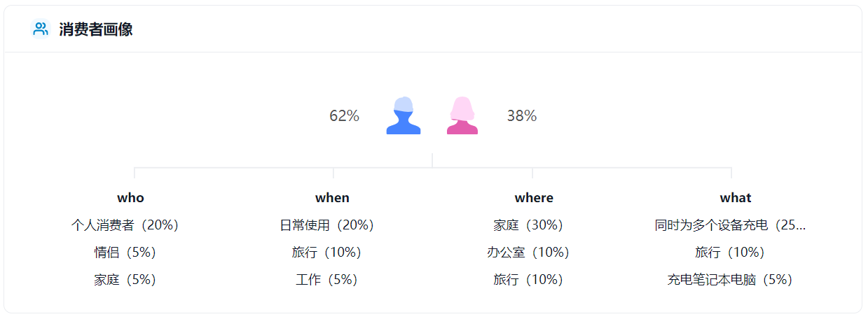Select the "who" column header
The image size is (868, 319).
[x=130, y=198]
